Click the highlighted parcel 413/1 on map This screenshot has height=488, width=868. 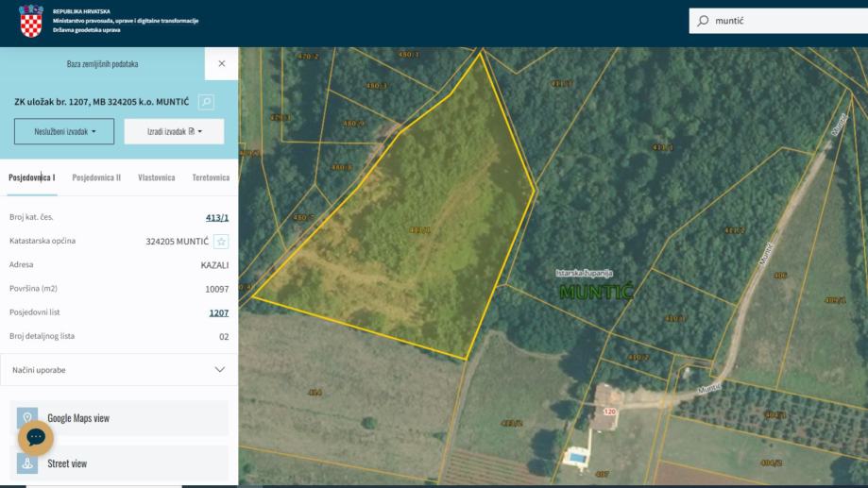point(419,229)
